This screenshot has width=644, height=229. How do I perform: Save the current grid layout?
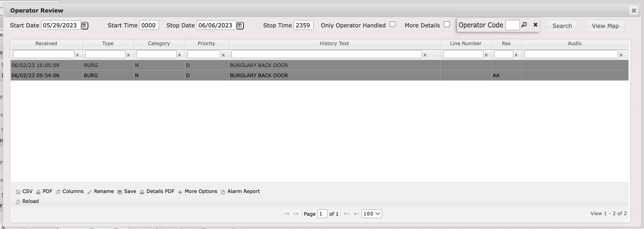(x=127, y=191)
